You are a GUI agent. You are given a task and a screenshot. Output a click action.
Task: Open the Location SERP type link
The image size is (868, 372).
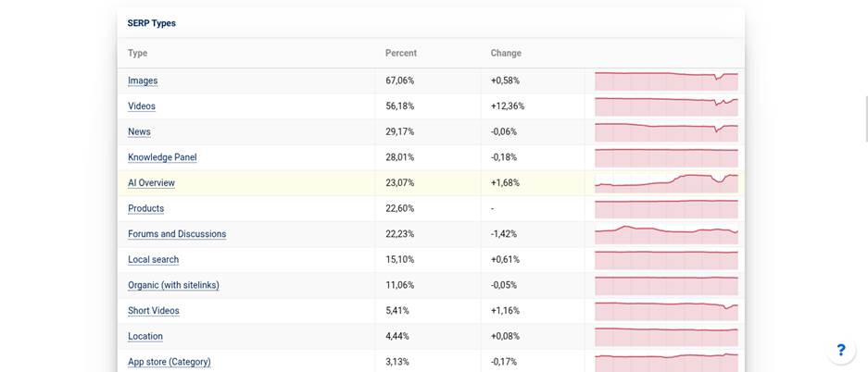145,336
